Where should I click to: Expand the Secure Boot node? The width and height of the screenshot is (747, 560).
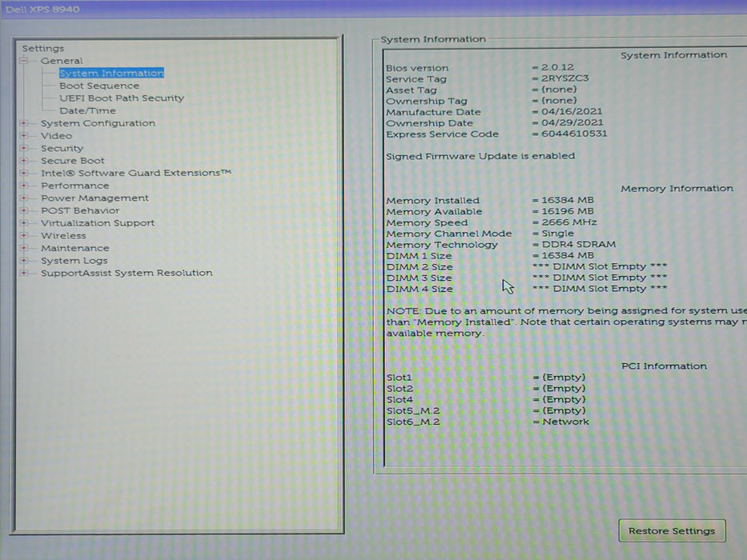pyautogui.click(x=24, y=161)
